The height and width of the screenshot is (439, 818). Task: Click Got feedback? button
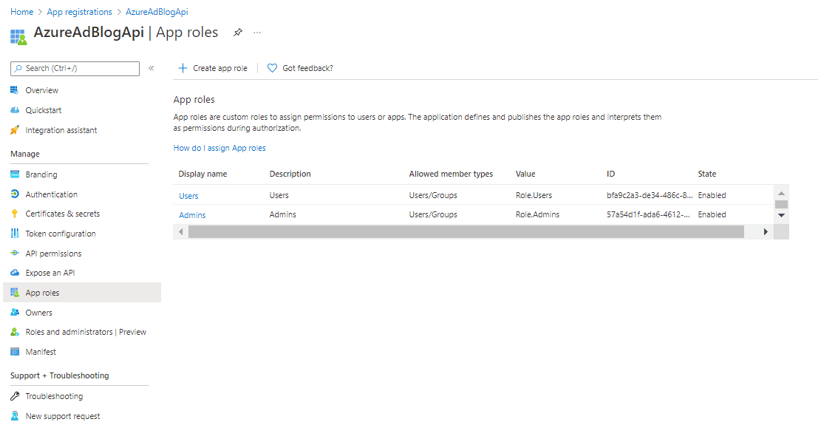pyautogui.click(x=300, y=68)
